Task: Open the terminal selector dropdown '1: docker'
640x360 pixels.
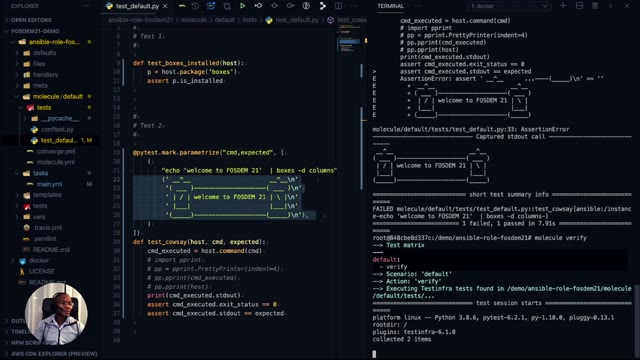Action: pos(508,6)
